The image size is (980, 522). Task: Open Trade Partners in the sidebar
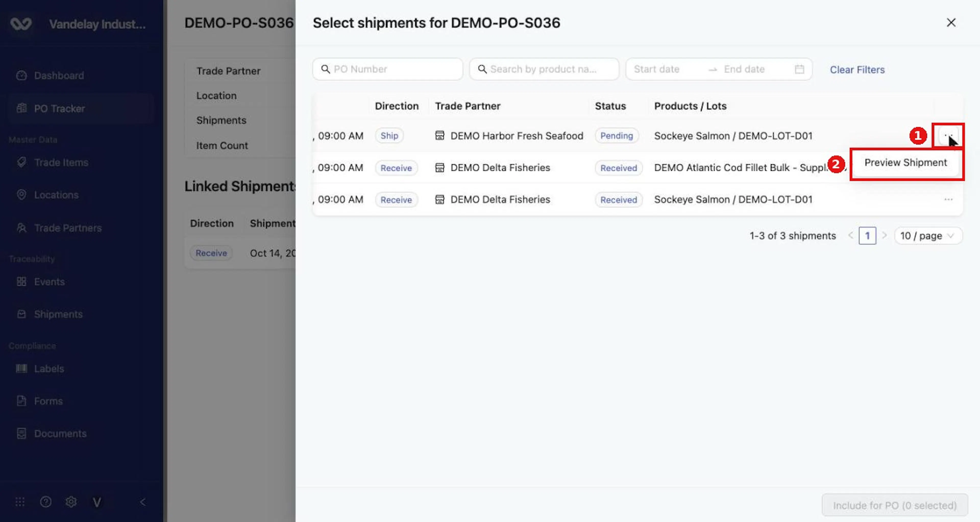click(x=68, y=228)
